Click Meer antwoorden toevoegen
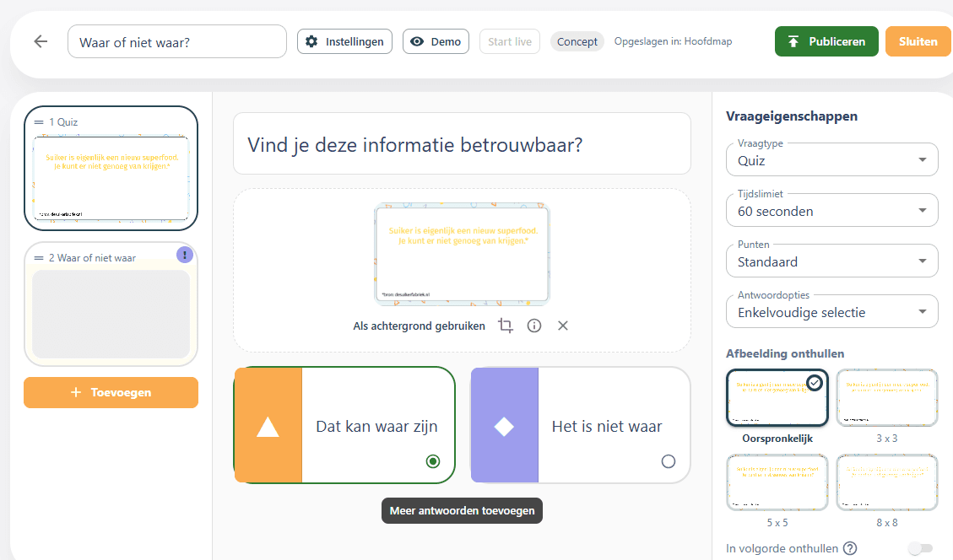The image size is (953, 560). coord(462,511)
